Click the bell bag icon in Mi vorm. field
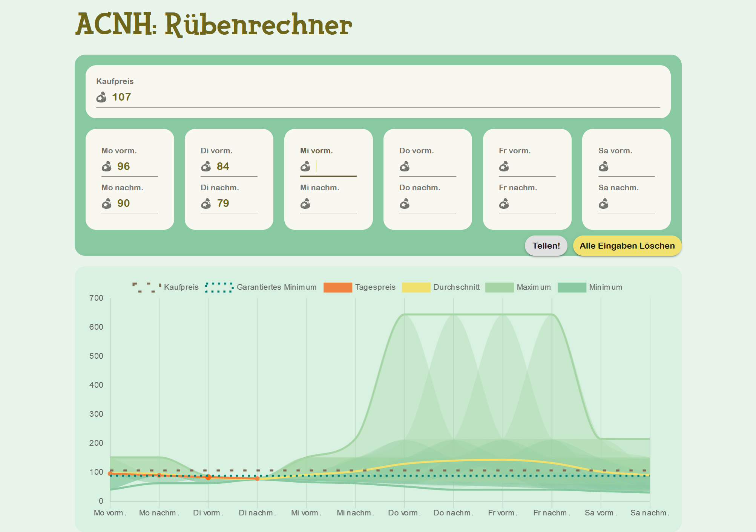The image size is (756, 532). [x=305, y=166]
